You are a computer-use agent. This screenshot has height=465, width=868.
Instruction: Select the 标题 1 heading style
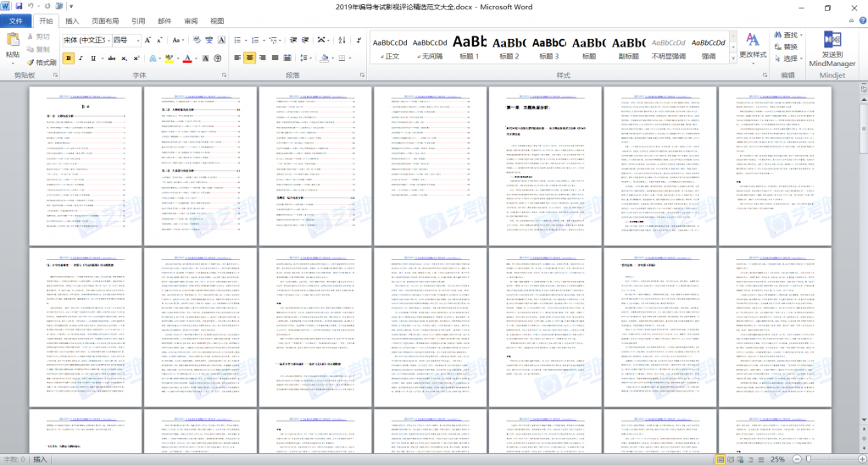pos(469,47)
